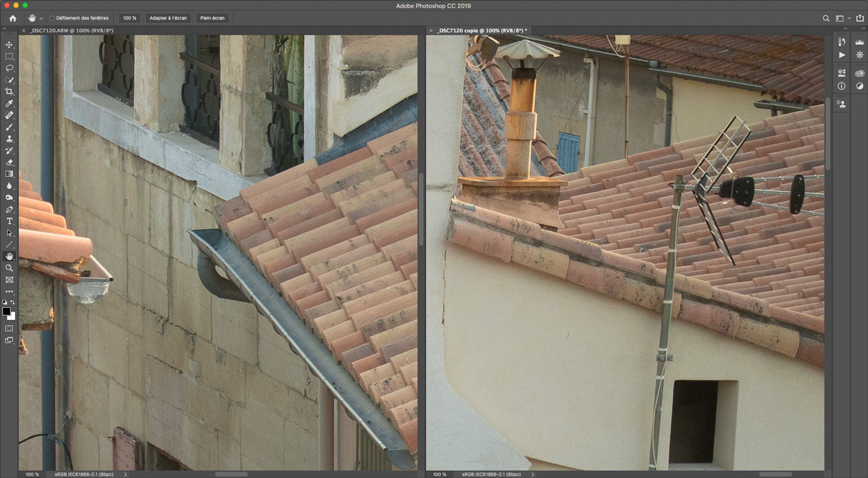The height and width of the screenshot is (478, 868).
Task: Open the Hand tool preset dropdown
Action: click(x=41, y=18)
